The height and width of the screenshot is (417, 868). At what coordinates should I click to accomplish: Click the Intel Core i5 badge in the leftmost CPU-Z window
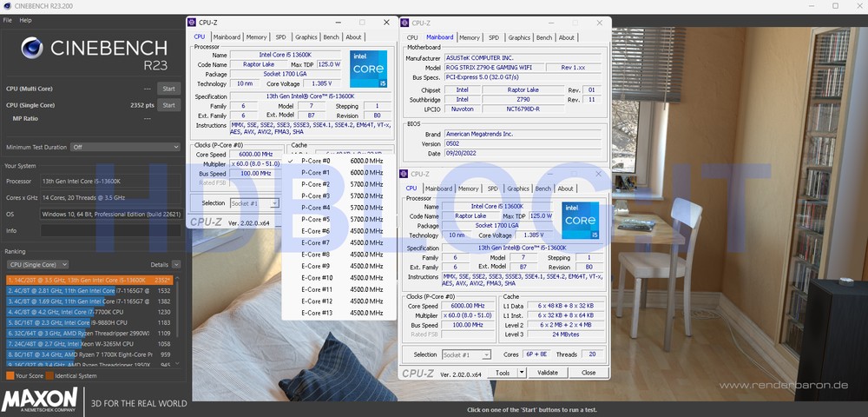pos(369,68)
